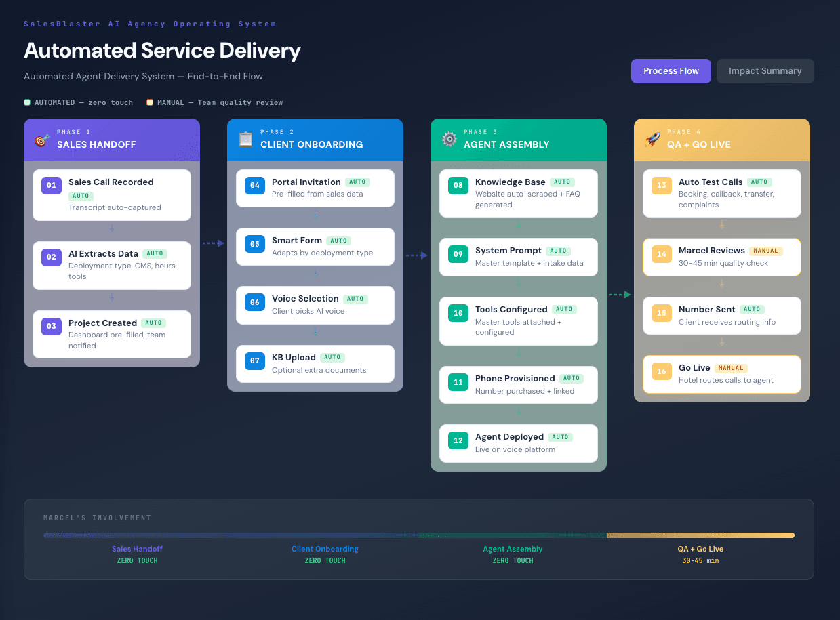Select the Phone Provisioned step card
This screenshot has height=620, width=840.
click(518, 384)
